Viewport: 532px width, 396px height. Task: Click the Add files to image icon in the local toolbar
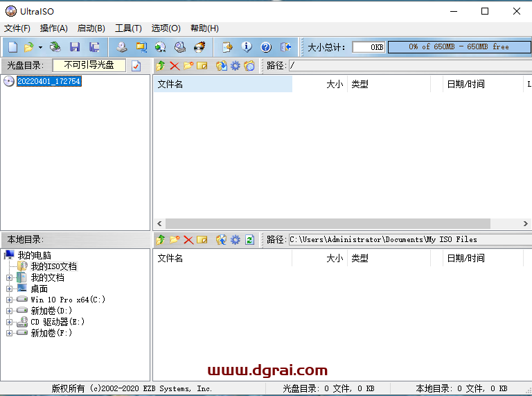click(x=221, y=240)
